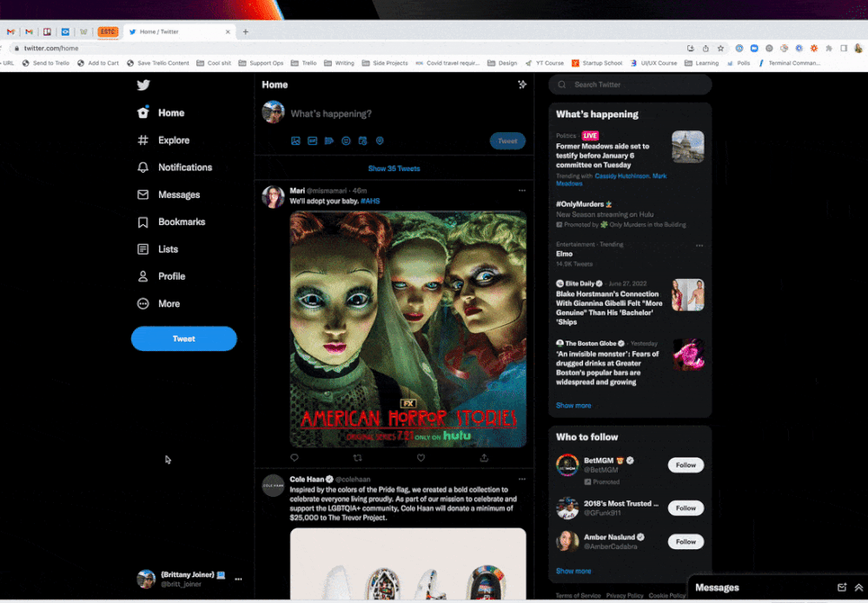Click Show more under What's happening
This screenshot has width=868, height=603.
point(573,406)
